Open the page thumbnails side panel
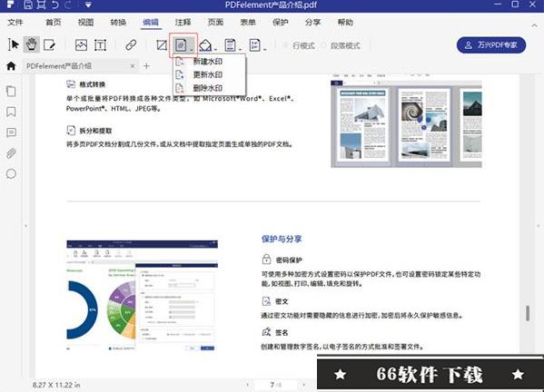 point(11,91)
